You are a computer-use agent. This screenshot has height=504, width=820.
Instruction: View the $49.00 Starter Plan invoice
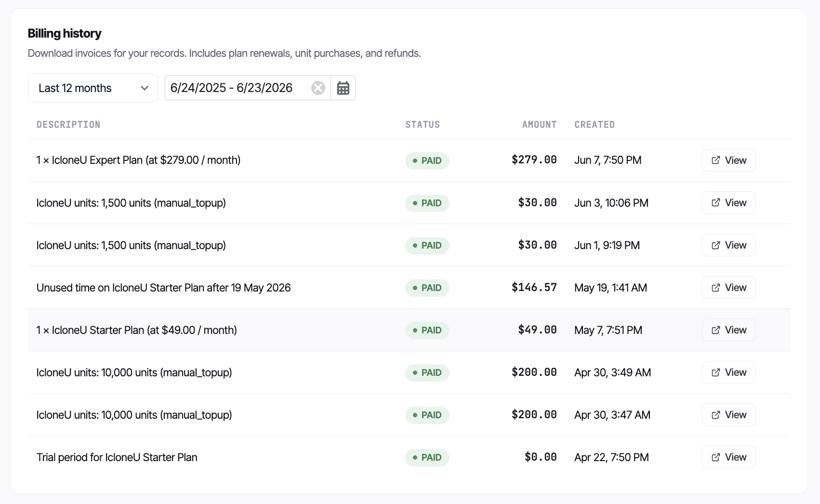728,330
